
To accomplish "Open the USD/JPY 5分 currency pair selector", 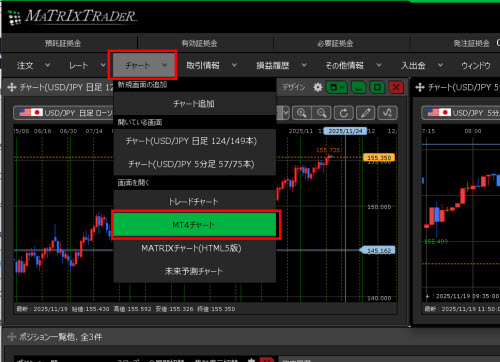I will 461,113.
